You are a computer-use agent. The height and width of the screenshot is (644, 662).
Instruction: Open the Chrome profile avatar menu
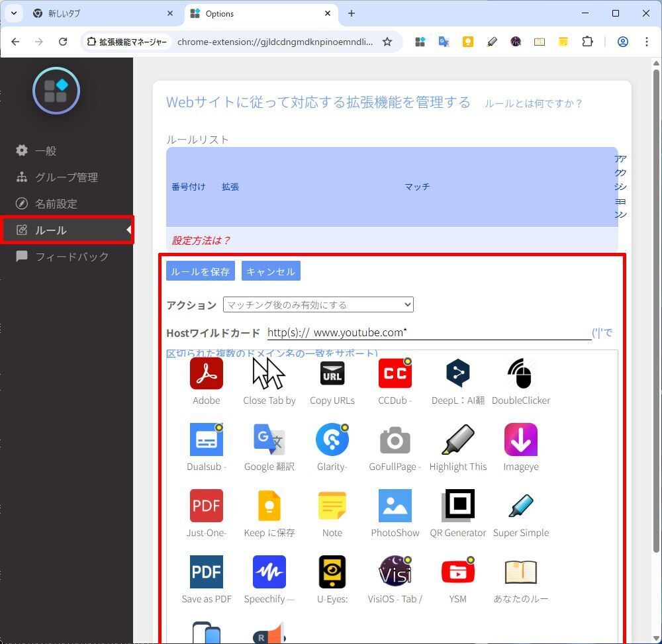623,42
